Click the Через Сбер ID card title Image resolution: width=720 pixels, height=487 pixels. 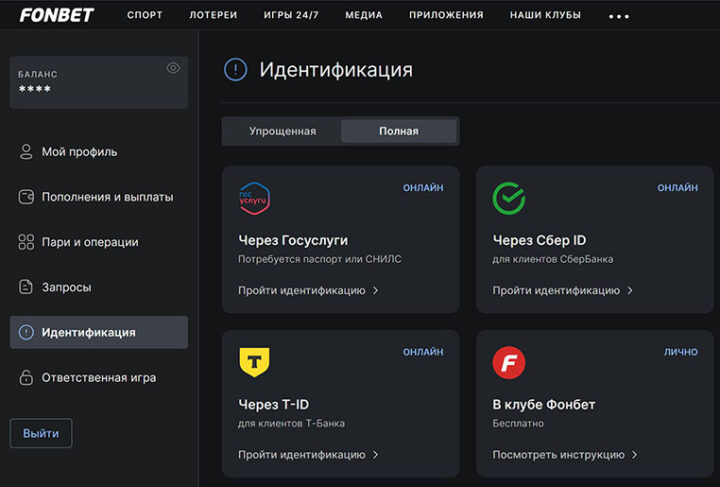539,241
